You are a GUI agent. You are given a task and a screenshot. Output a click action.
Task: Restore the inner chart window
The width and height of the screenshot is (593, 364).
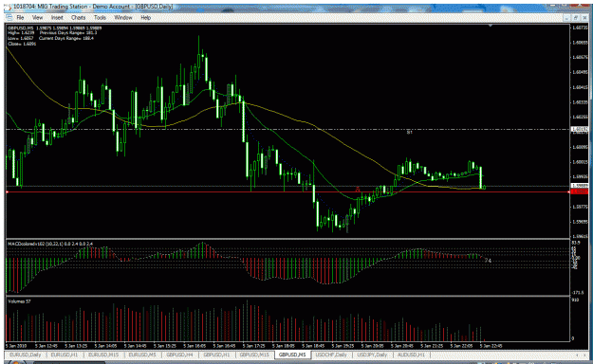tap(576, 18)
